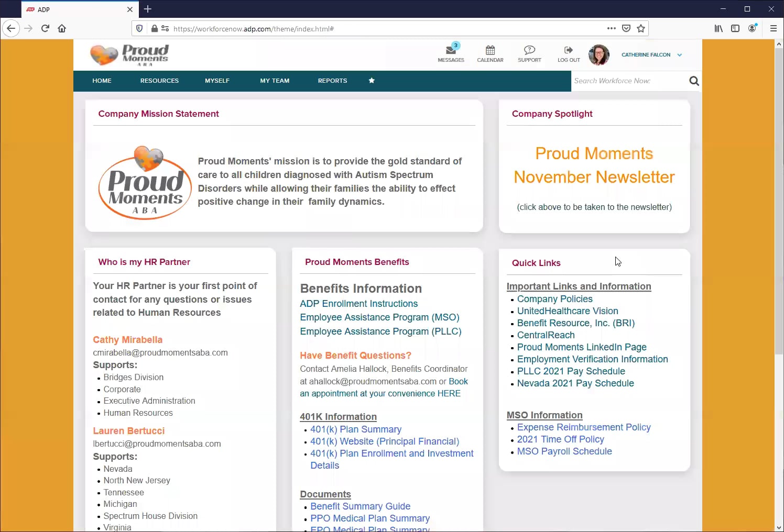Close the ADP browser tab
The image size is (784, 532).
(x=130, y=9)
